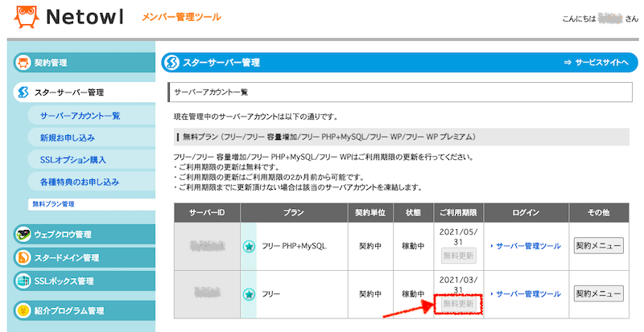Image resolution: width=644 pixels, height=332 pixels.
Task: Click the 紹介プログラム管理 yen icon
Action: point(23,310)
